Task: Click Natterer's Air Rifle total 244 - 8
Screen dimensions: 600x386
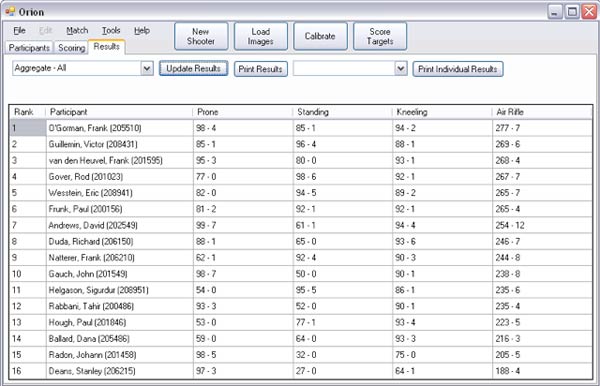Action: (542, 257)
